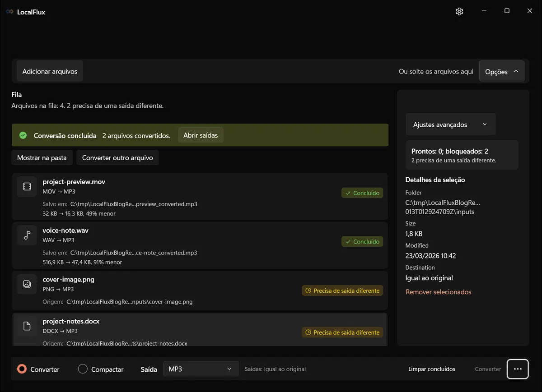Click the image icon for cover-image.png

27,284
